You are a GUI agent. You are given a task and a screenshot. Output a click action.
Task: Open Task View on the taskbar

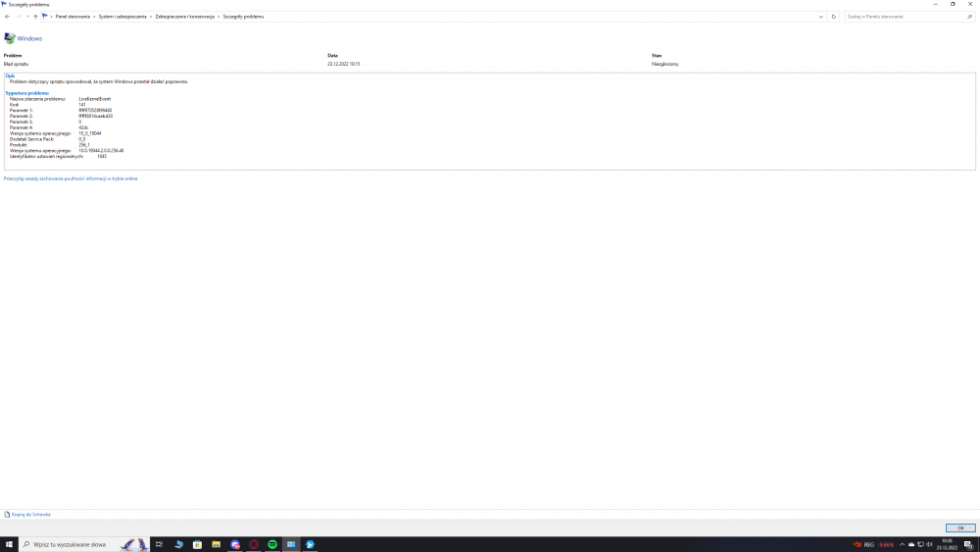(159, 544)
